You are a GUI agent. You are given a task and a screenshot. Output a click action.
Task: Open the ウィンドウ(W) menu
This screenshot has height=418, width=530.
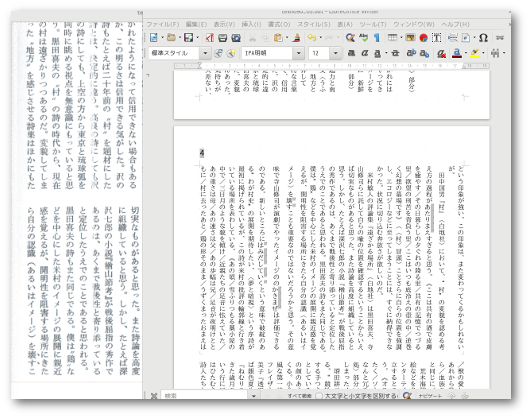tap(414, 24)
